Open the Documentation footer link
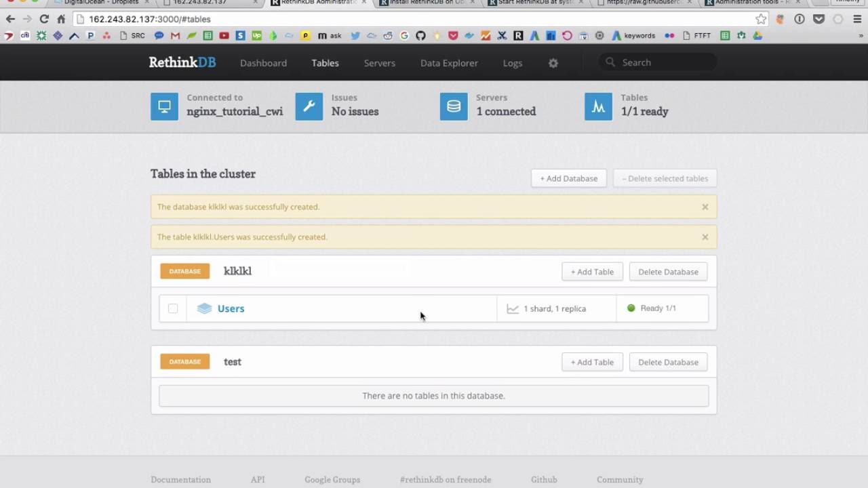The height and width of the screenshot is (488, 868). [x=180, y=479]
